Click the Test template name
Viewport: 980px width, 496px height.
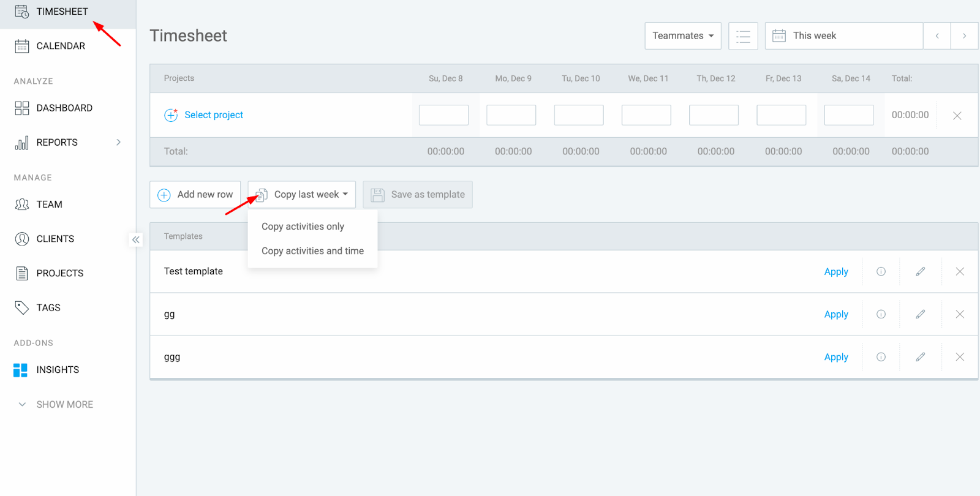[x=194, y=271]
